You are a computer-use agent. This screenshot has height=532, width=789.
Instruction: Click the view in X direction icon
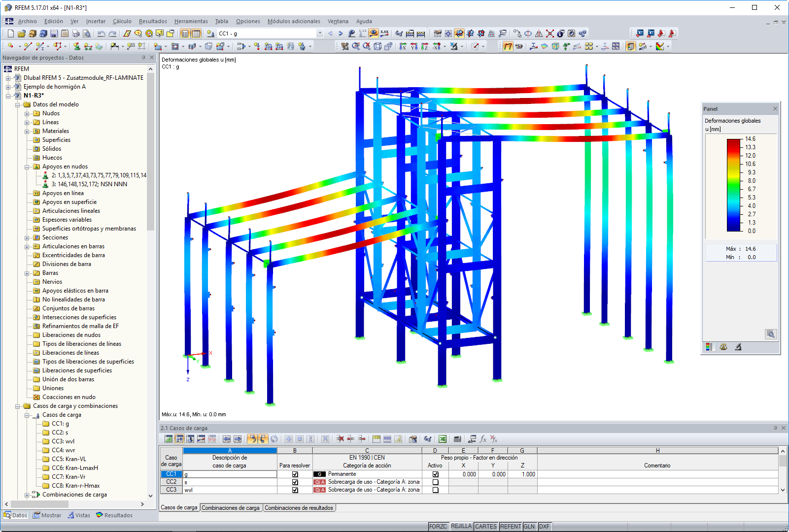point(404,47)
